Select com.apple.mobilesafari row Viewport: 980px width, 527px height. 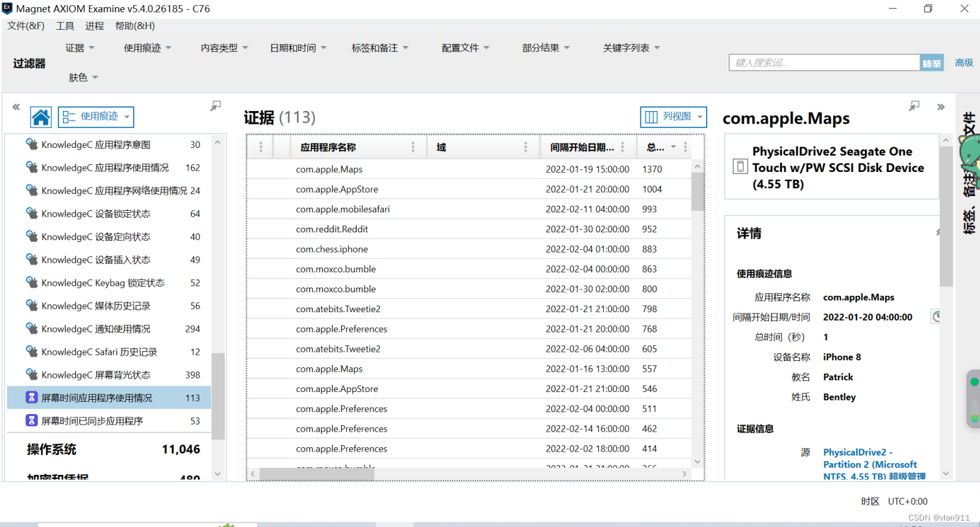[x=470, y=209]
